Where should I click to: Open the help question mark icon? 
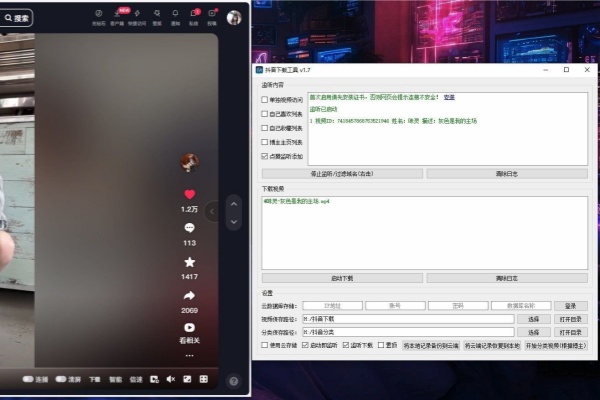click(x=233, y=380)
